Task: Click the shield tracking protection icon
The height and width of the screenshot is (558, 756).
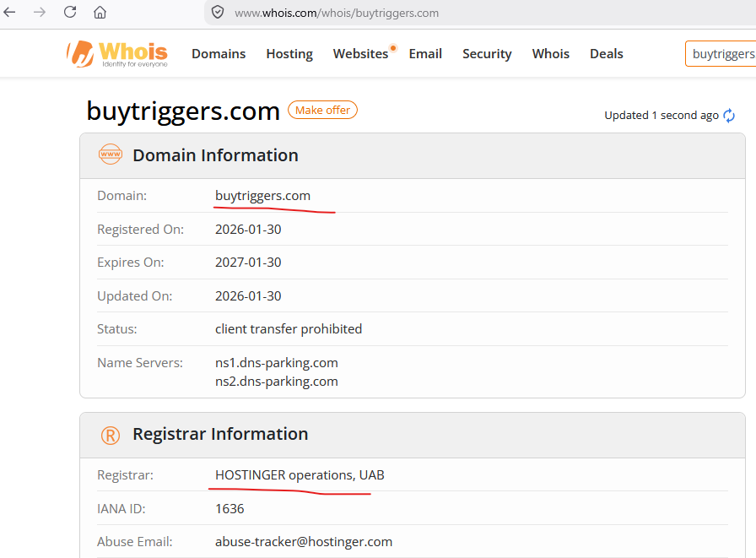Action: click(x=218, y=12)
